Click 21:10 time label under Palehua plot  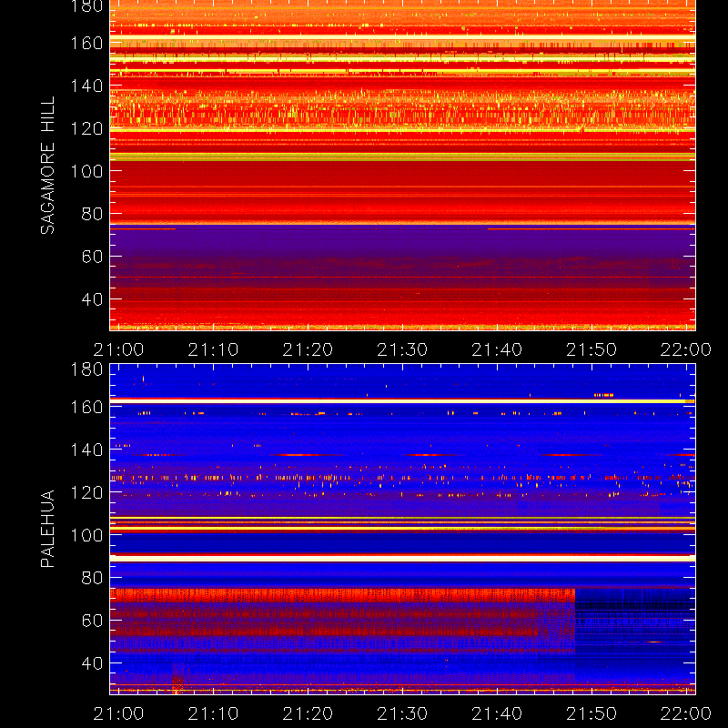(213, 713)
